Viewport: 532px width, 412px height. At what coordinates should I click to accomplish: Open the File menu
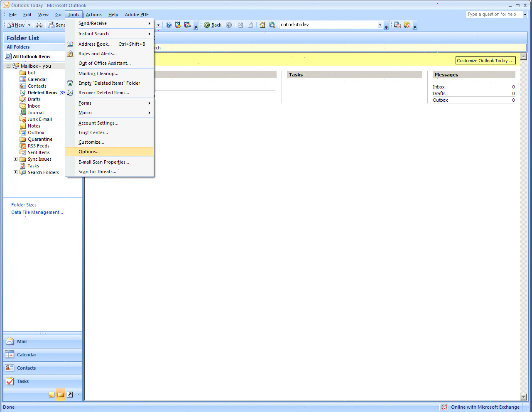point(13,15)
